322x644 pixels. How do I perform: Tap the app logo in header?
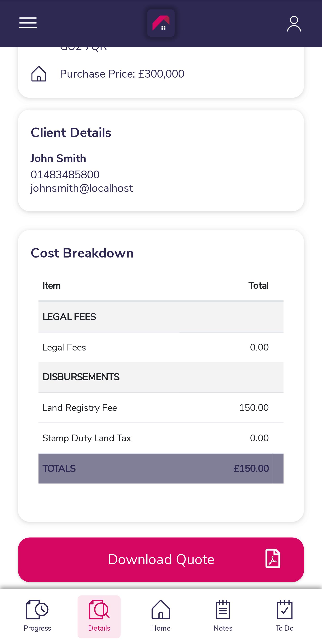point(161,23)
